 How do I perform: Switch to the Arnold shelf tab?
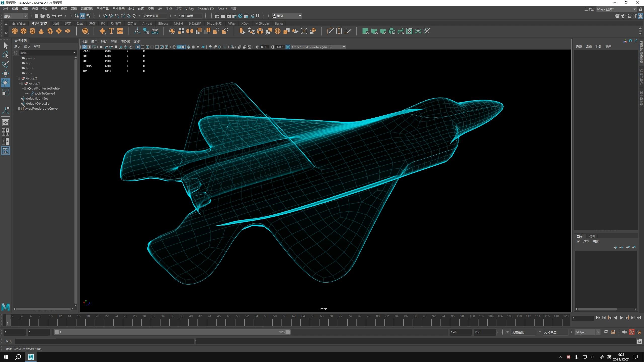pos(147,24)
